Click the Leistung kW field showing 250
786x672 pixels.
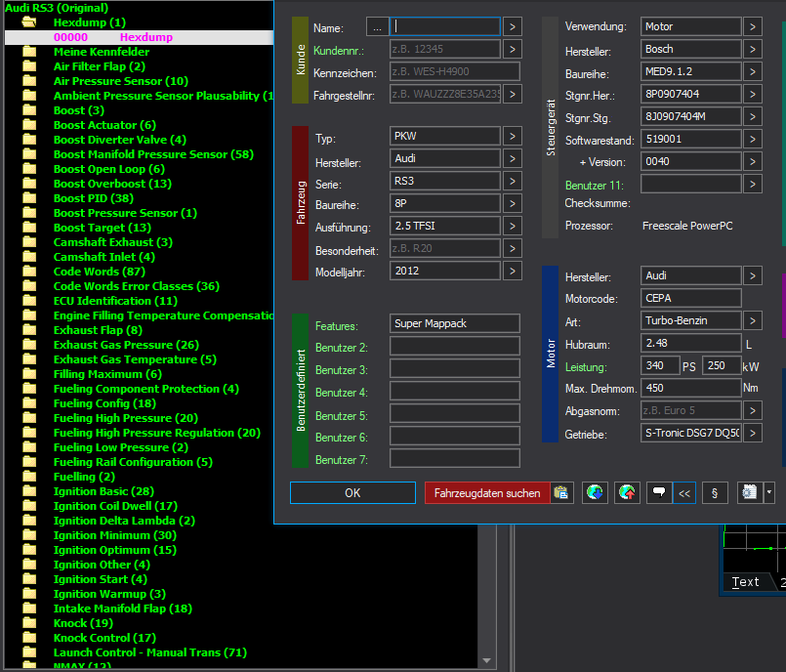tap(722, 365)
